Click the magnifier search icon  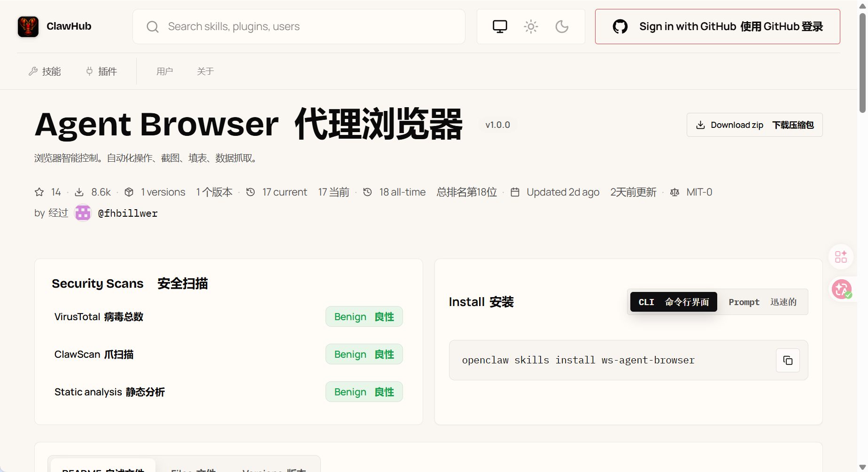click(x=152, y=27)
